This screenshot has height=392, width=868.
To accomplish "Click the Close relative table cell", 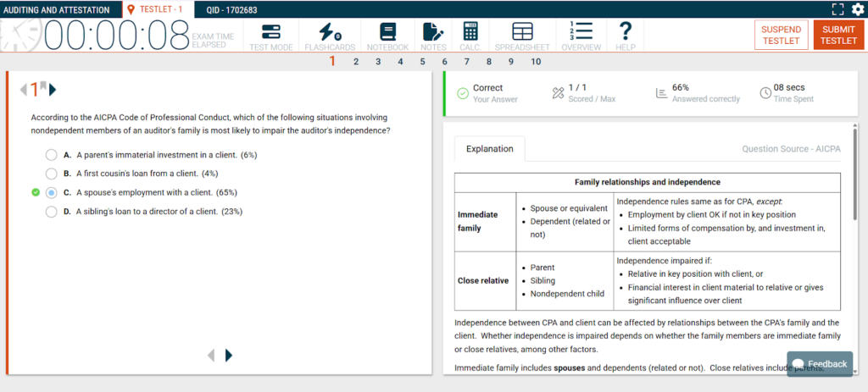I will (x=485, y=281).
